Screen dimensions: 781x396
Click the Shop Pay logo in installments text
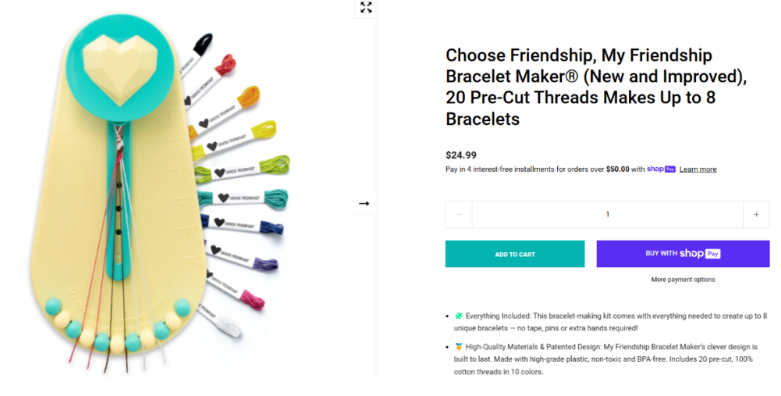coord(661,169)
